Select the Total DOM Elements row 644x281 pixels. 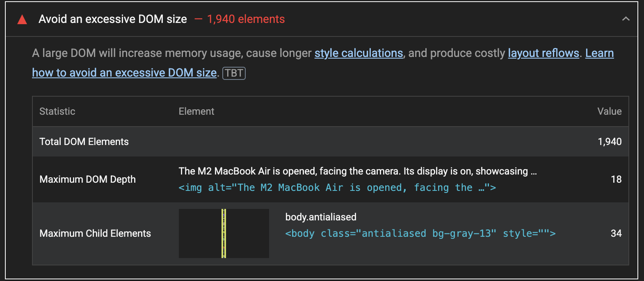pos(84,141)
